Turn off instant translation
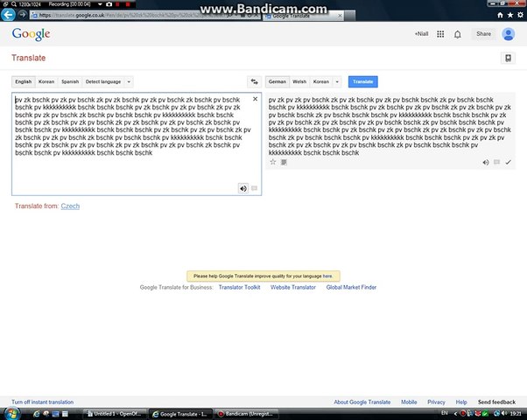The width and height of the screenshot is (527, 420). tap(42, 402)
